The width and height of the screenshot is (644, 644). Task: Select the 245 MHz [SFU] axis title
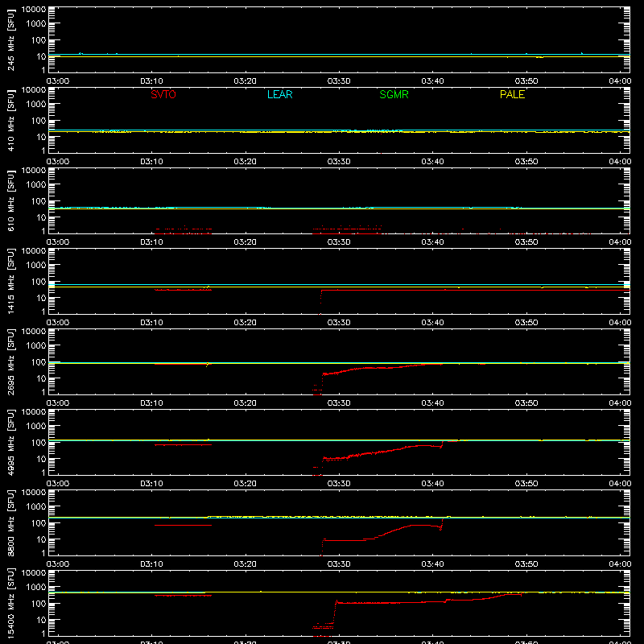coord(10,40)
